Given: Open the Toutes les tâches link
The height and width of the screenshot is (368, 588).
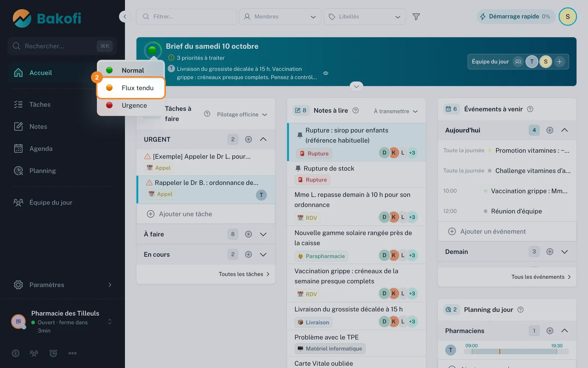Looking at the screenshot, I should [x=244, y=274].
